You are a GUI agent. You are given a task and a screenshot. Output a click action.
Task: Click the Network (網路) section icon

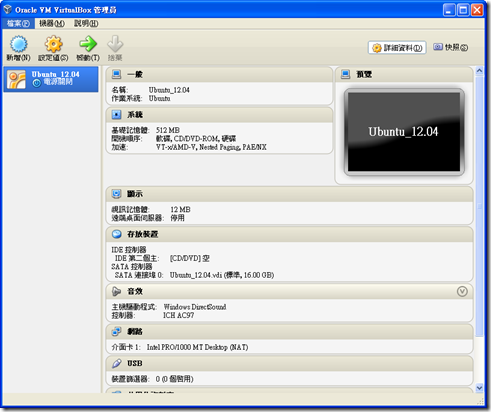(116, 331)
